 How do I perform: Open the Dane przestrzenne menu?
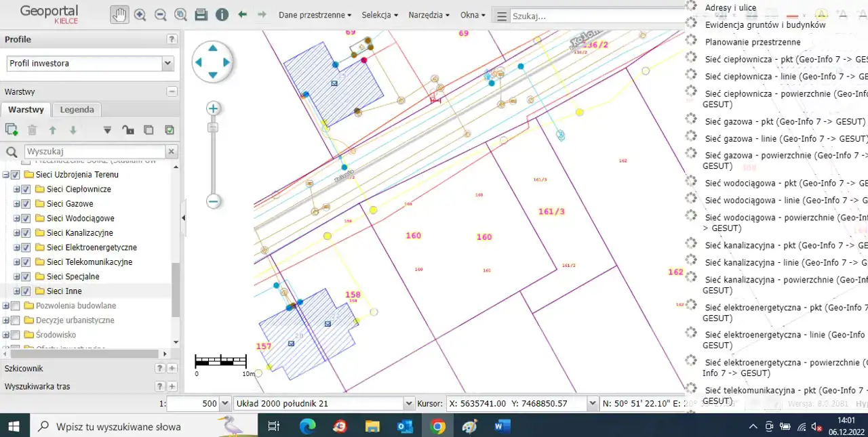(x=315, y=15)
